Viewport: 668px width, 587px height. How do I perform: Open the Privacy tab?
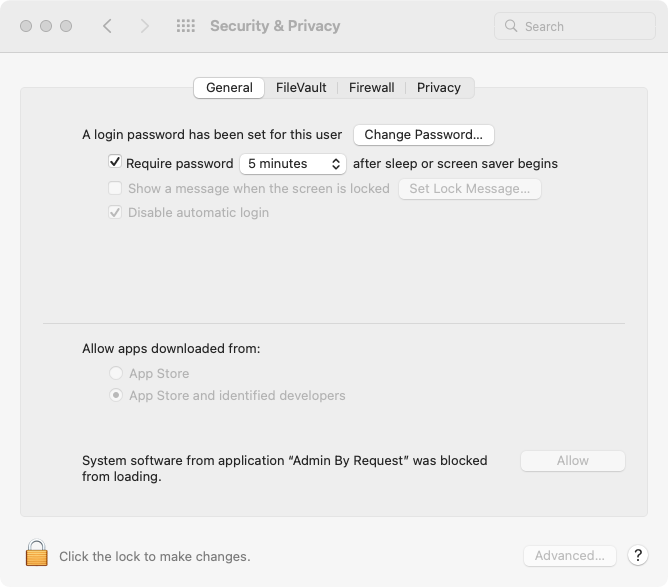click(x=438, y=88)
